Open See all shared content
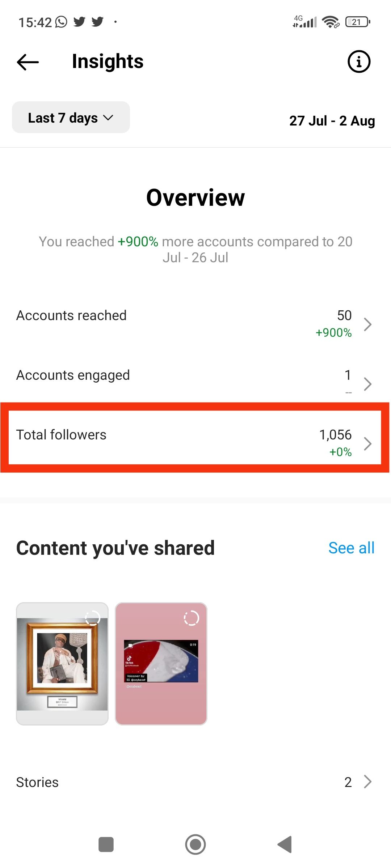The width and height of the screenshot is (391, 868). pos(351,548)
